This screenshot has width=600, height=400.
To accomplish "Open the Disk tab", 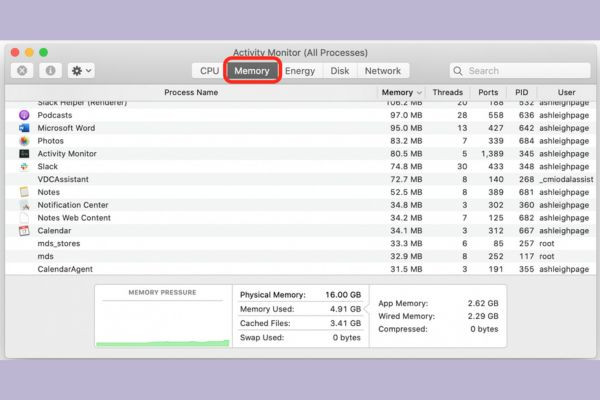I will 340,71.
